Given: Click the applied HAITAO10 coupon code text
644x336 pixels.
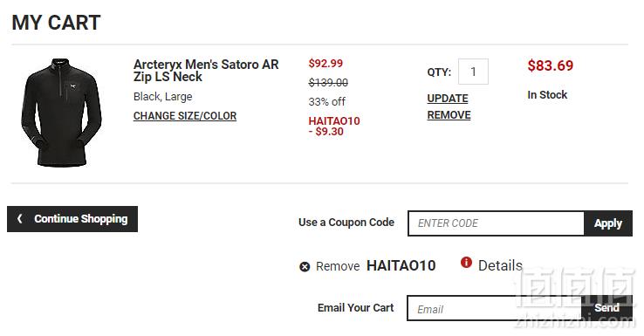Looking at the screenshot, I should point(401,266).
